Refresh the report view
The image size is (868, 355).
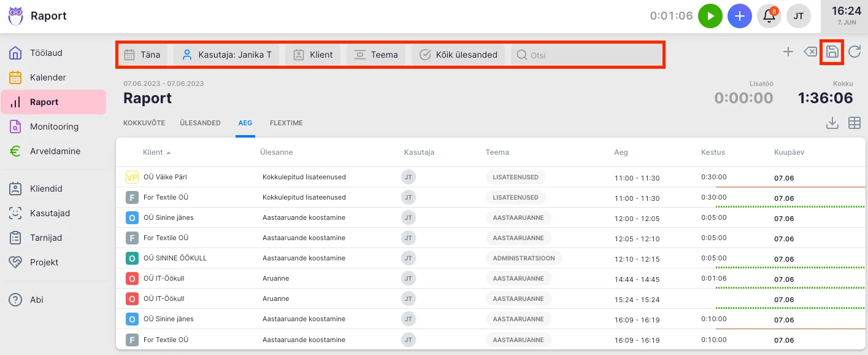click(x=855, y=52)
